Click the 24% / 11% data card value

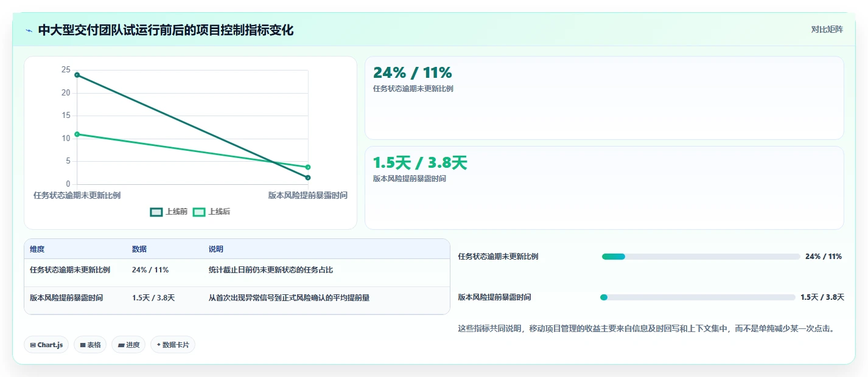(412, 73)
